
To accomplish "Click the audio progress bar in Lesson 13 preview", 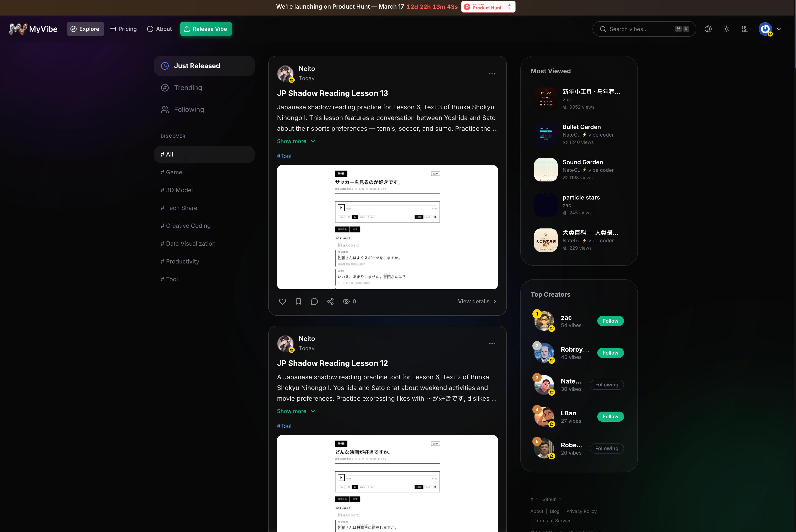I will click(x=392, y=206).
